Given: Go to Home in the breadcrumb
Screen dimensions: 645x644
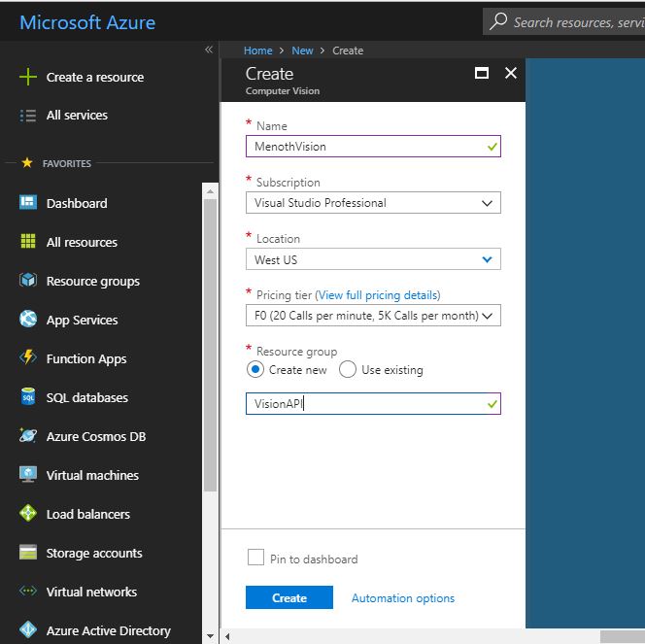Looking at the screenshot, I should tap(257, 51).
